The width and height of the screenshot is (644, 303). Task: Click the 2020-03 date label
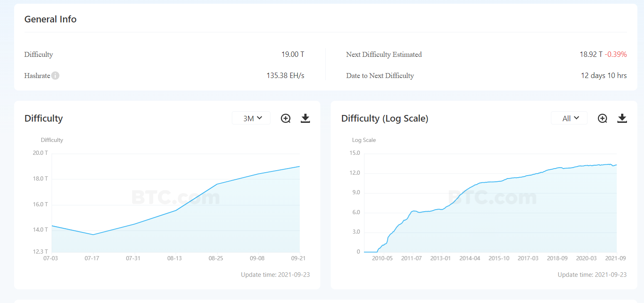pos(586,258)
